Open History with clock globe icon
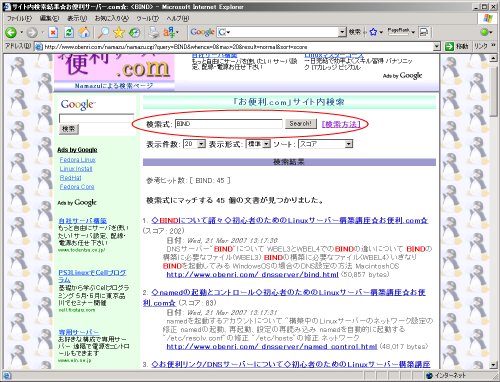 tap(135, 32)
